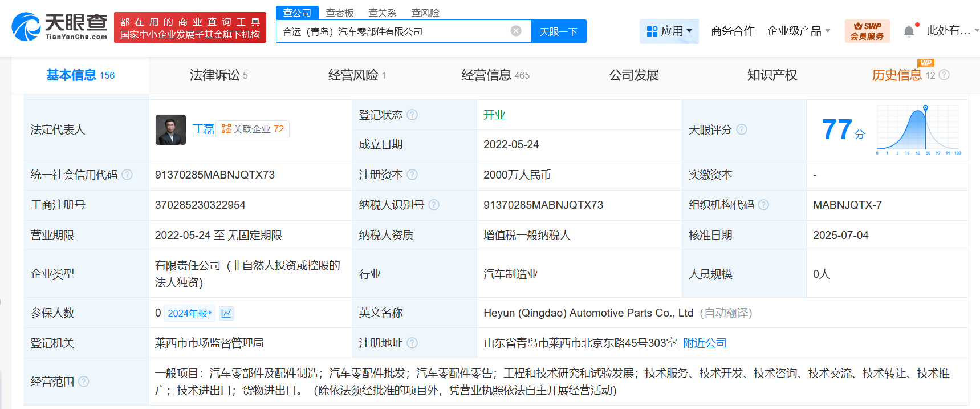Click help icon next to 登记状态
980x409 pixels.
(x=412, y=115)
